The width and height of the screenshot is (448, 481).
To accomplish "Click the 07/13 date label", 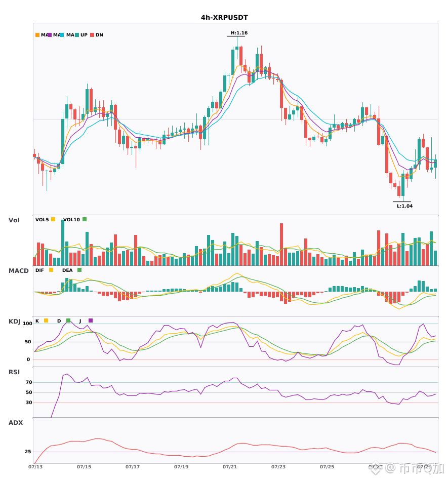I will [x=35, y=467].
